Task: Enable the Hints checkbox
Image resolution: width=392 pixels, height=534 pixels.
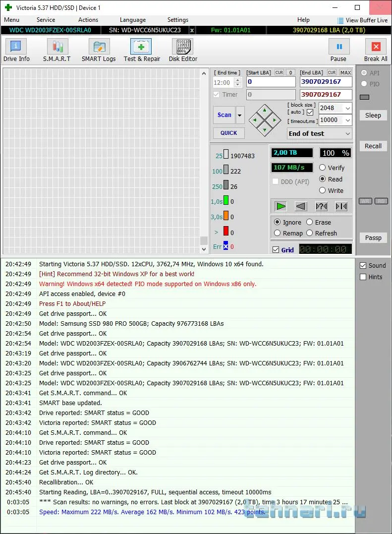Action: click(363, 277)
